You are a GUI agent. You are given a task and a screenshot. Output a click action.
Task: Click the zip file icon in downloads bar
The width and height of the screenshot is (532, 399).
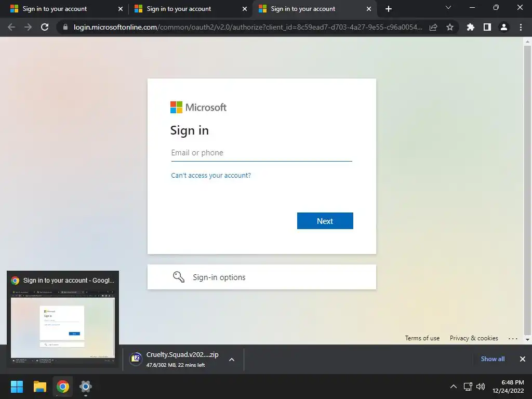tap(136, 359)
